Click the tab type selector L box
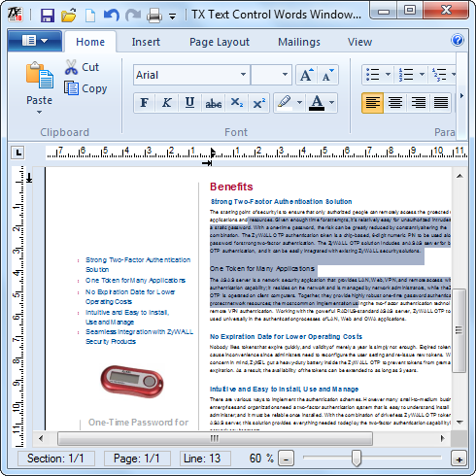The height and width of the screenshot is (476, 476). tap(18, 153)
